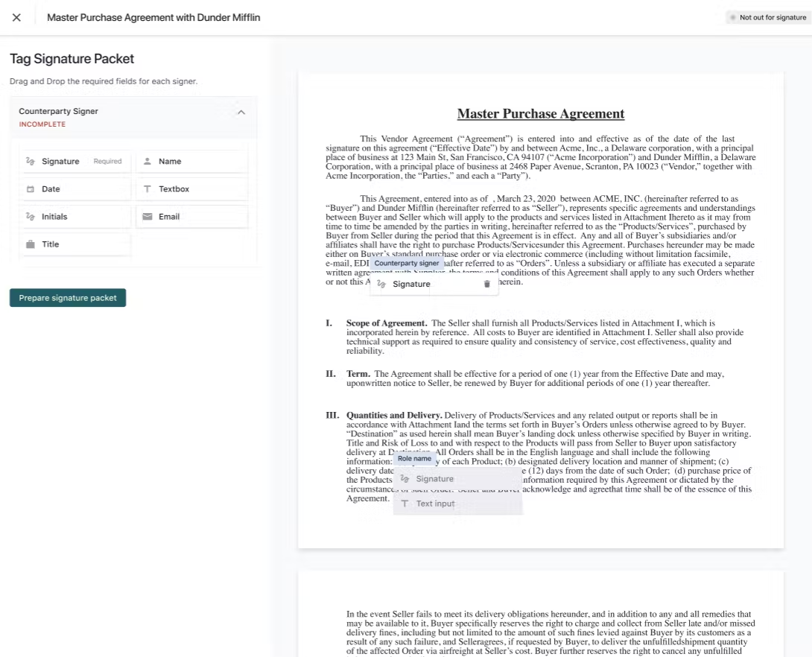This screenshot has height=657, width=812.
Task: Pick the Initials field tile
Action: [75, 217]
